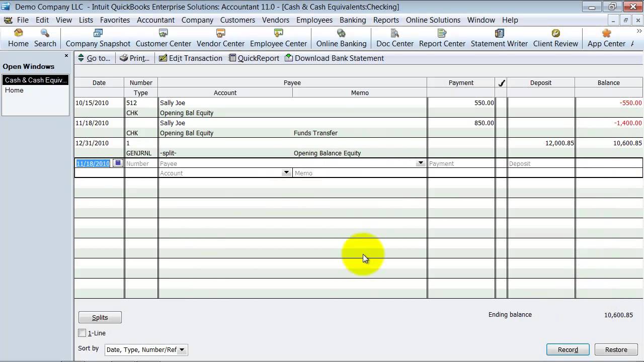Click the -1,400.00 balance value
Image resolution: width=644 pixels, height=362 pixels.
point(627,123)
